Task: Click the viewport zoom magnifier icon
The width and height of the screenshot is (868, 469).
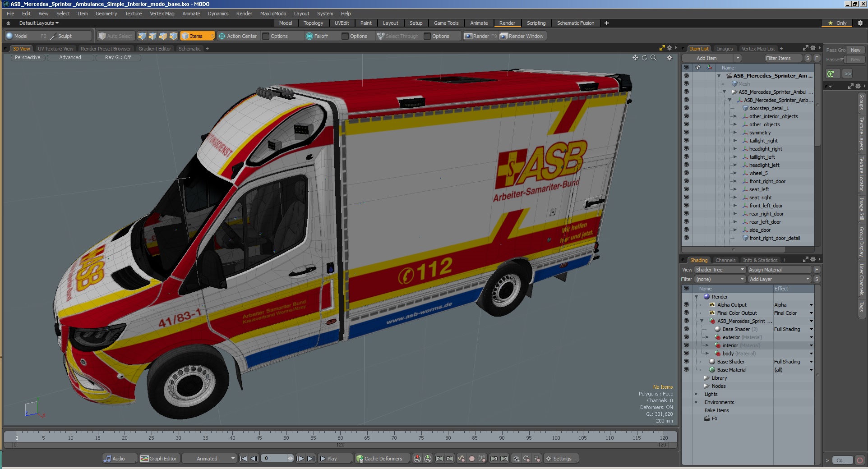Action: point(653,58)
